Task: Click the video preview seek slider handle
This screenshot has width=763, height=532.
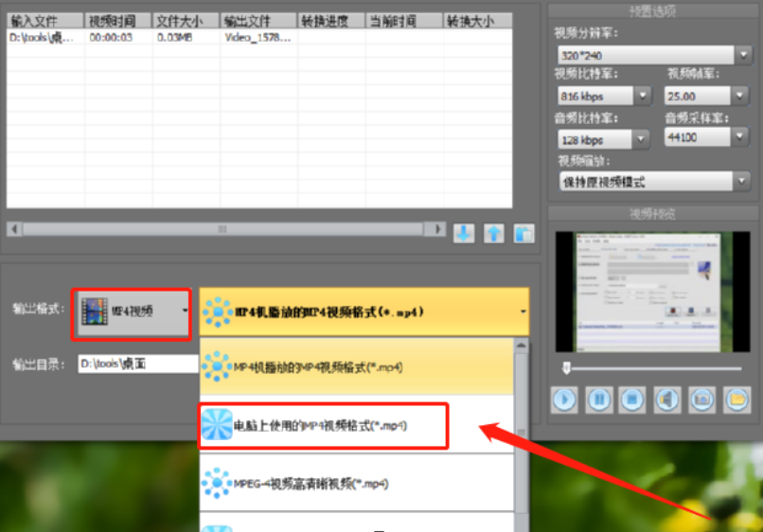Action: click(566, 367)
